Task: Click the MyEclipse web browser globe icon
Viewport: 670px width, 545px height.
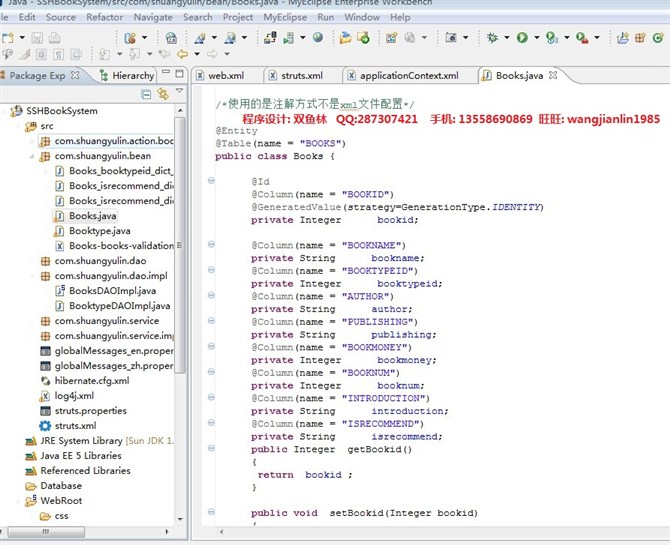Action: click(x=317, y=37)
